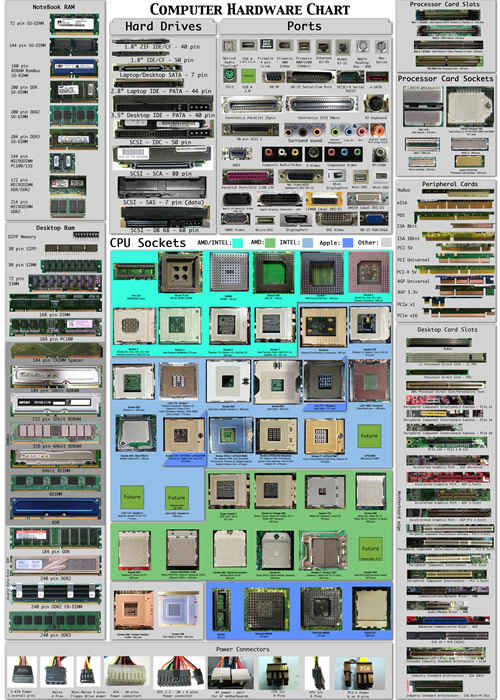Click the 72 pin SO-DIMM module picture

(74, 24)
